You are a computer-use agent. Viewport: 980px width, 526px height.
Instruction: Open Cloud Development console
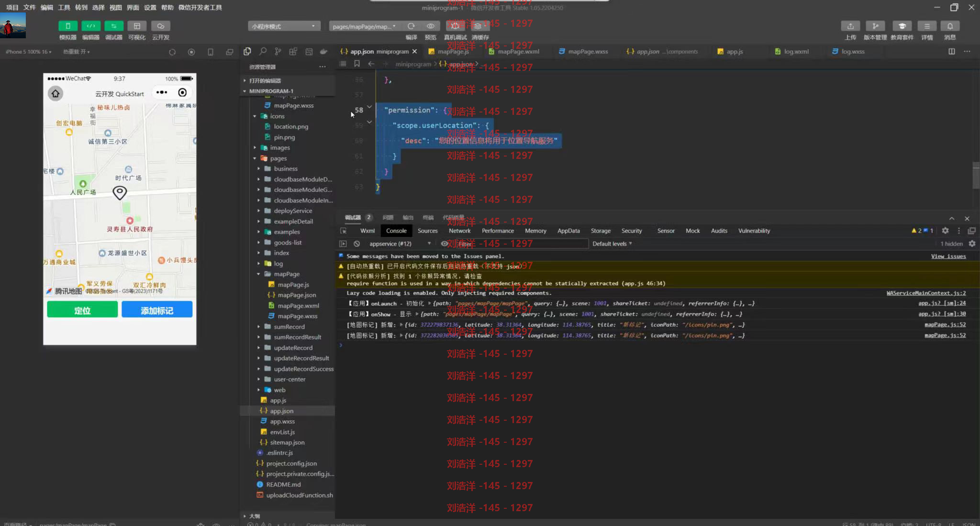[161, 26]
